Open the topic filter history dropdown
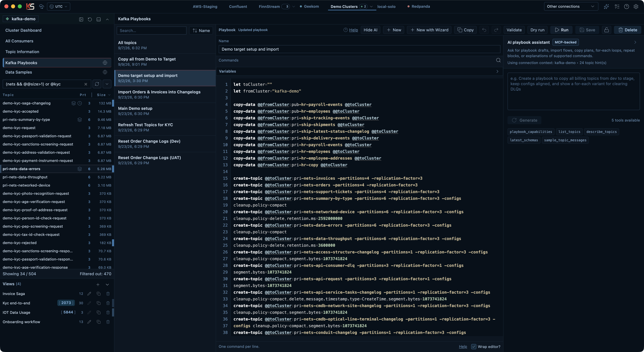Image resolution: width=644 pixels, height=352 pixels. pyautogui.click(x=107, y=84)
